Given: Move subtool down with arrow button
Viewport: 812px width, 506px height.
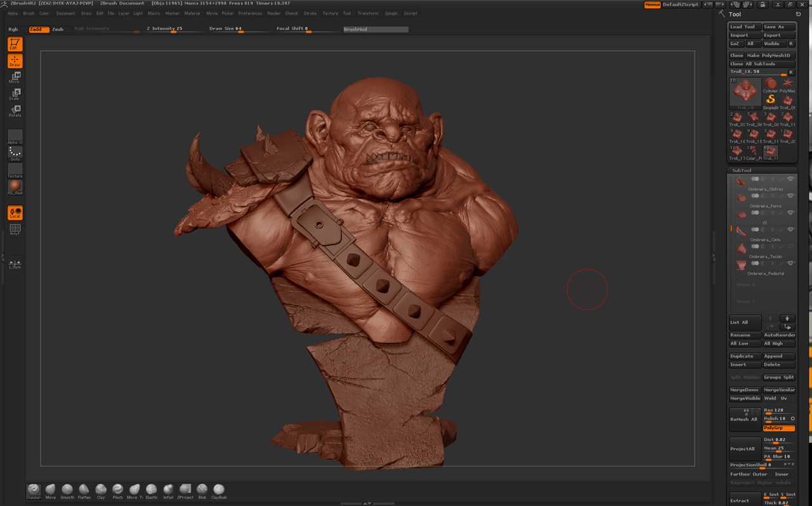Looking at the screenshot, I should tap(787, 319).
